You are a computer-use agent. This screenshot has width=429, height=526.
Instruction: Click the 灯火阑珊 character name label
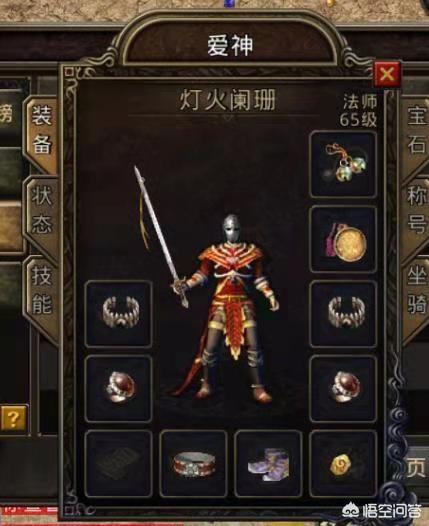coord(228,100)
